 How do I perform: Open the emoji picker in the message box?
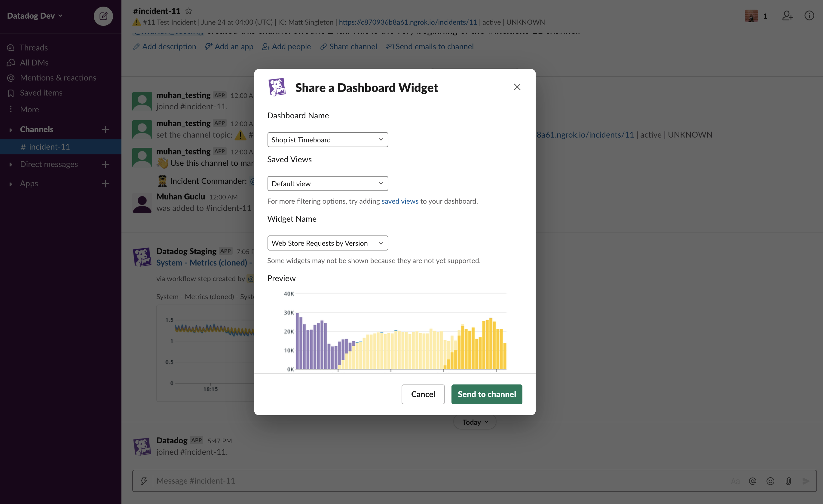(x=771, y=481)
